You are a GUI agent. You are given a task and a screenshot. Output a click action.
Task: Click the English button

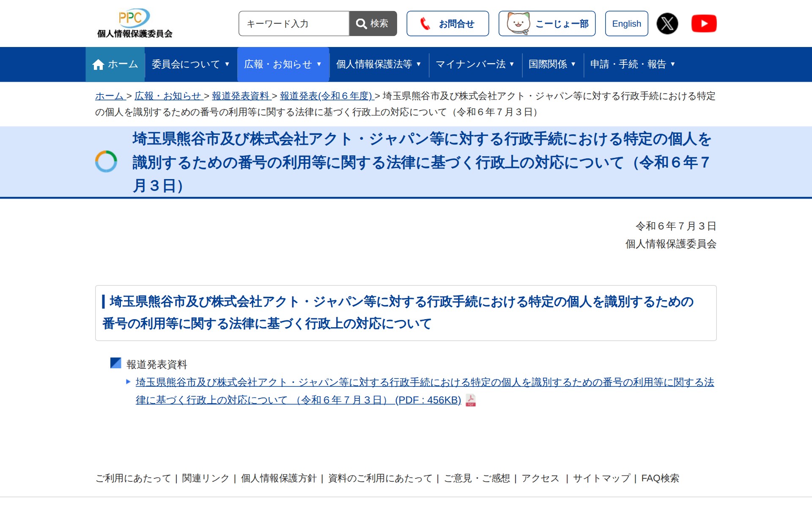pos(626,23)
